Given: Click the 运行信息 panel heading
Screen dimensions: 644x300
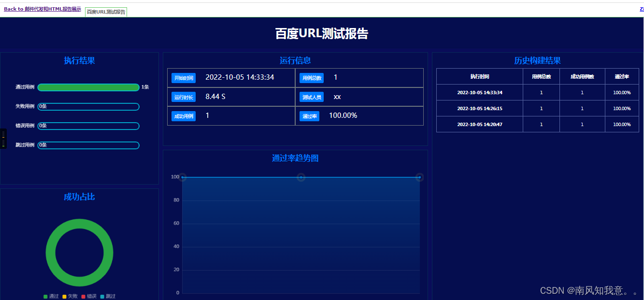Looking at the screenshot, I should click(x=295, y=60).
